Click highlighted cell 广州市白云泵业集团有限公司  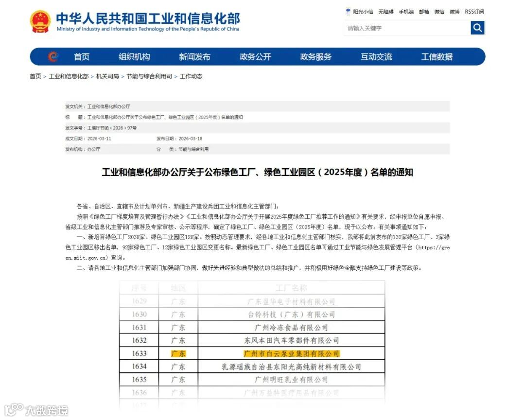coord(291,354)
